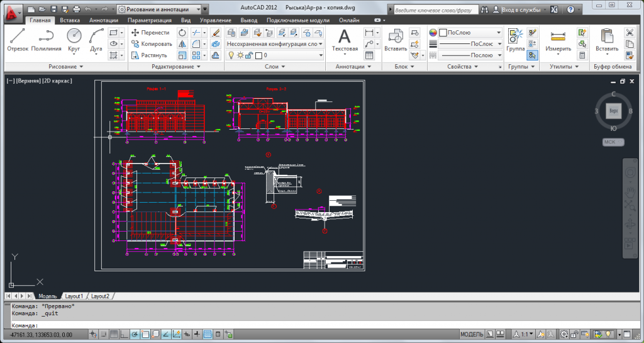This screenshot has height=343, width=644.
Task: Open the annotation scale 1:1 dropdown
Action: [523, 334]
